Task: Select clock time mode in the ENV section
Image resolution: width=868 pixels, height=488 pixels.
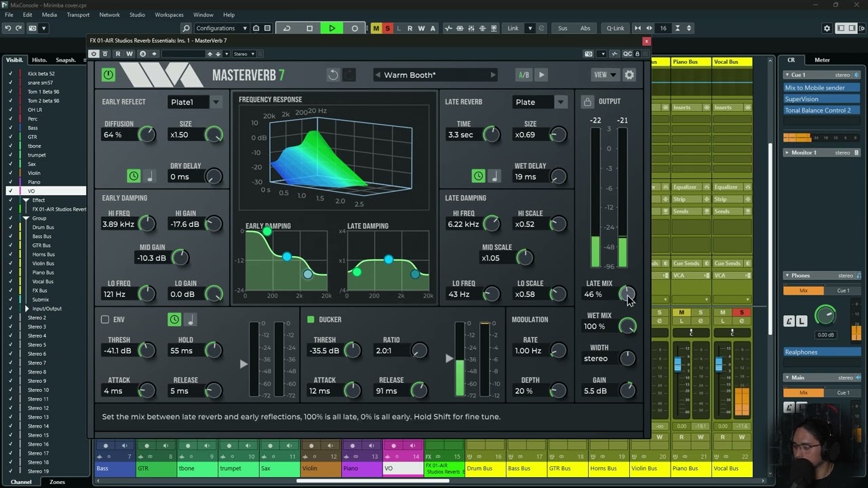Action: click(x=175, y=319)
